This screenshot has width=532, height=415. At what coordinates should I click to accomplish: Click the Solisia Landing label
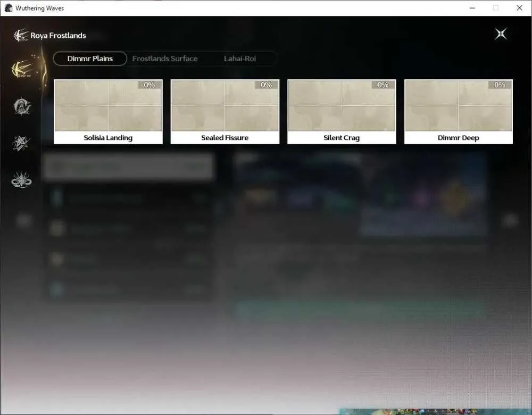(x=108, y=137)
